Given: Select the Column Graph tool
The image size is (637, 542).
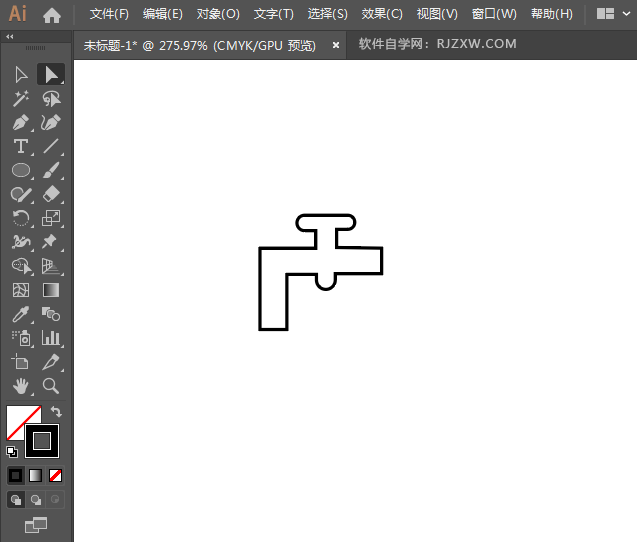Looking at the screenshot, I should [51, 338].
